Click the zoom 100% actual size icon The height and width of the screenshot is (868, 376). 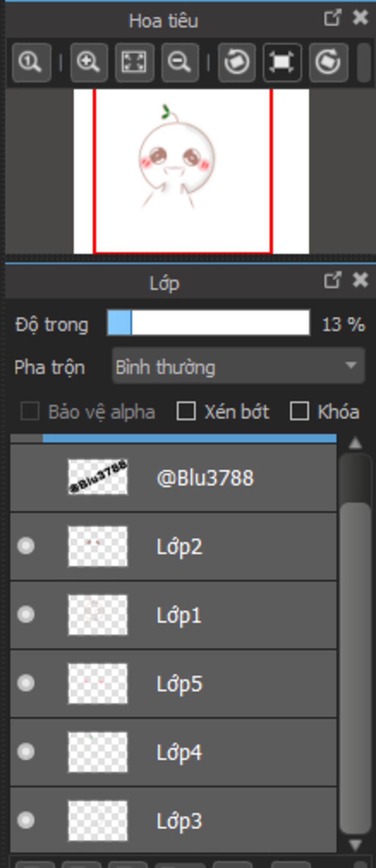31,62
